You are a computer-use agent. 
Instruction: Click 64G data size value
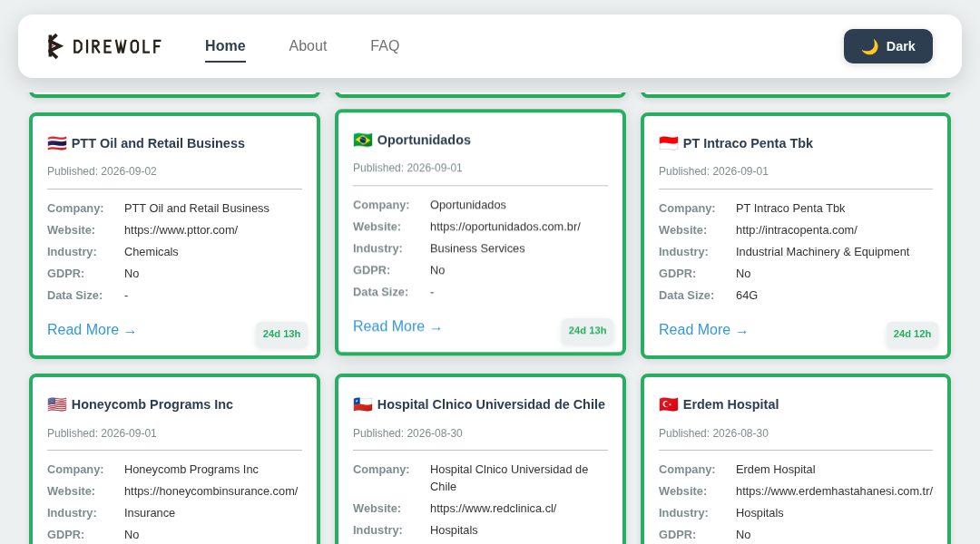[746, 296]
